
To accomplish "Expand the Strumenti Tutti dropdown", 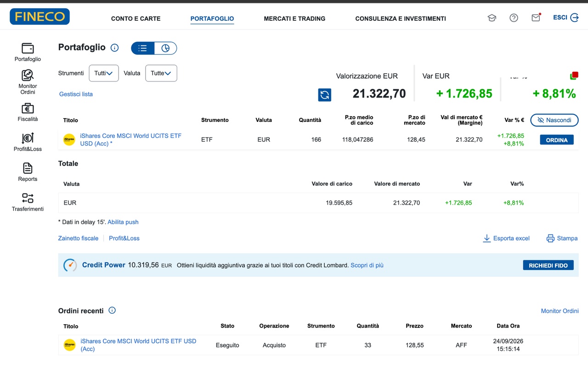I will [x=104, y=73].
